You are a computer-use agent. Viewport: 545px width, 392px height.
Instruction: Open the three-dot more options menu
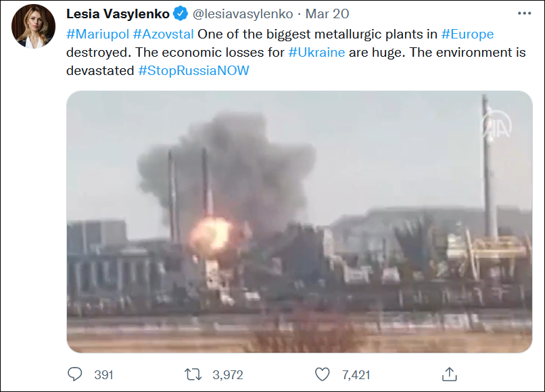point(524,14)
